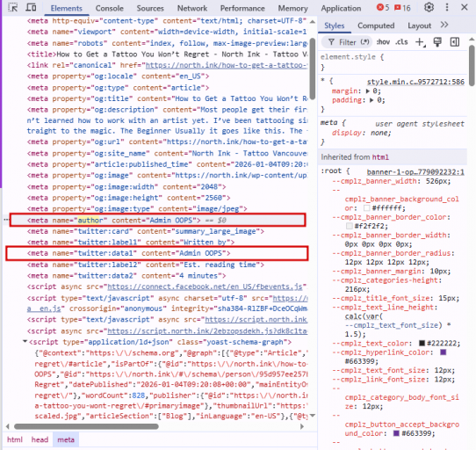Toggle computed styles sidebar icon
This screenshot has width=476, height=450.
point(454,42)
